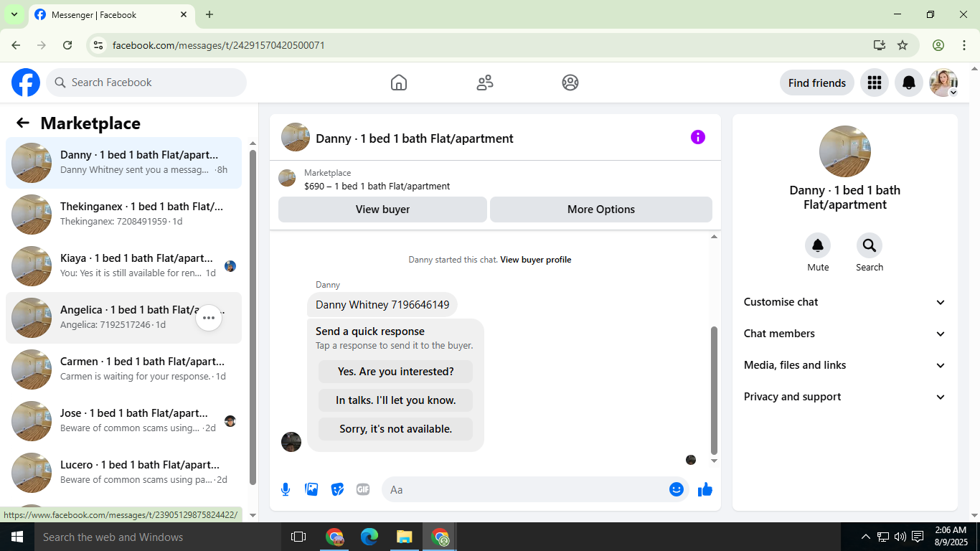Reload the page with browser refresh icon

point(67,45)
